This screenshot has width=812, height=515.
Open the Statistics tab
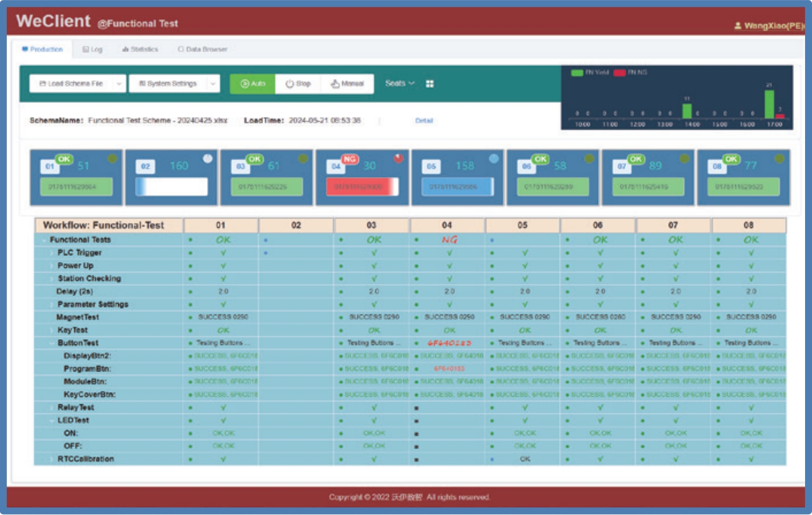[140, 49]
